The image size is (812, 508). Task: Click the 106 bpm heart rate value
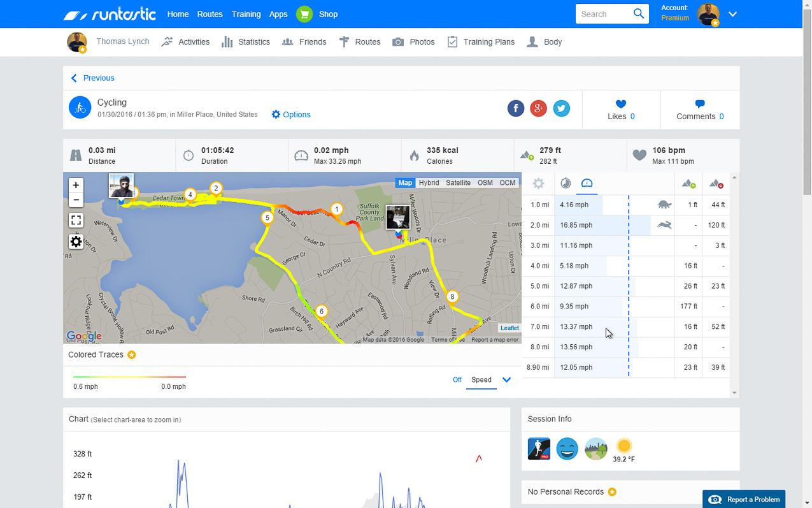pyautogui.click(x=669, y=150)
